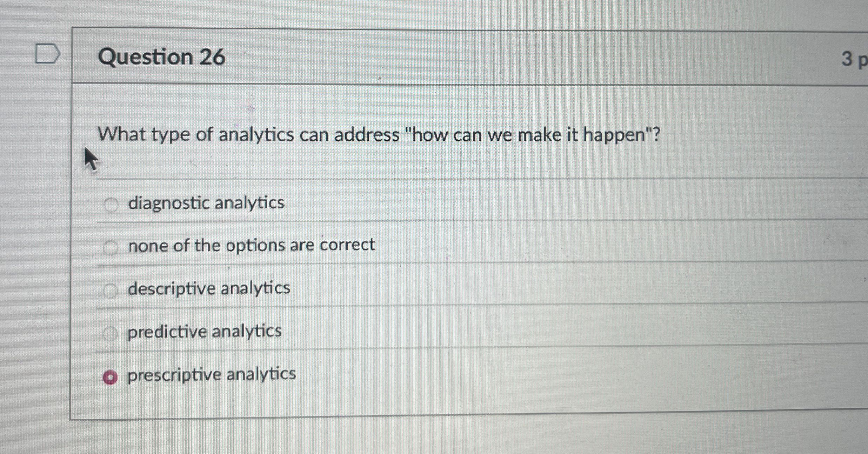
Task: Select the none of the options are correct answer
Action: tap(111, 247)
